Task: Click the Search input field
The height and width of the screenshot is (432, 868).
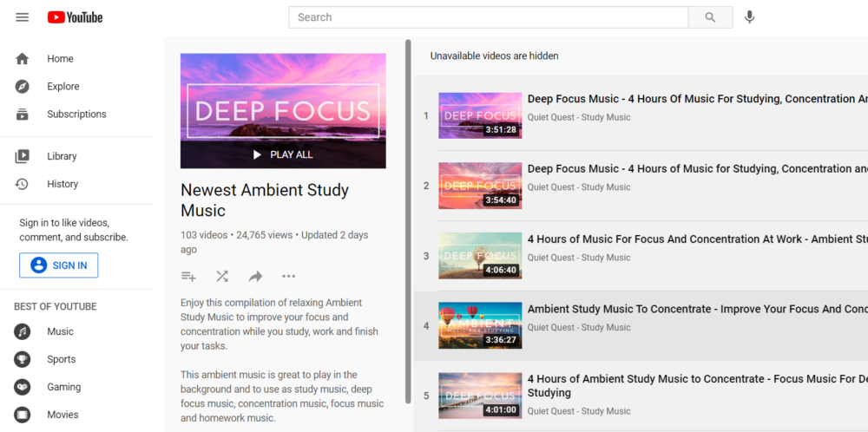Action: tap(488, 17)
